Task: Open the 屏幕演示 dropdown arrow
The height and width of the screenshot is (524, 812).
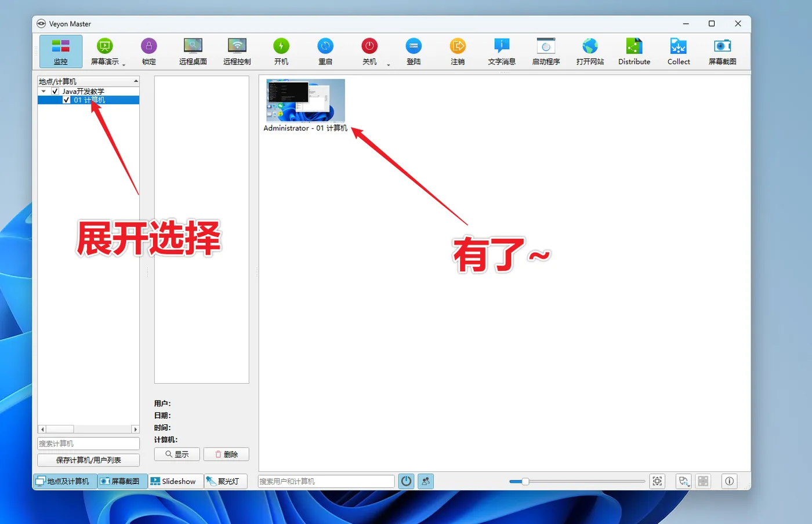Action: tap(124, 64)
